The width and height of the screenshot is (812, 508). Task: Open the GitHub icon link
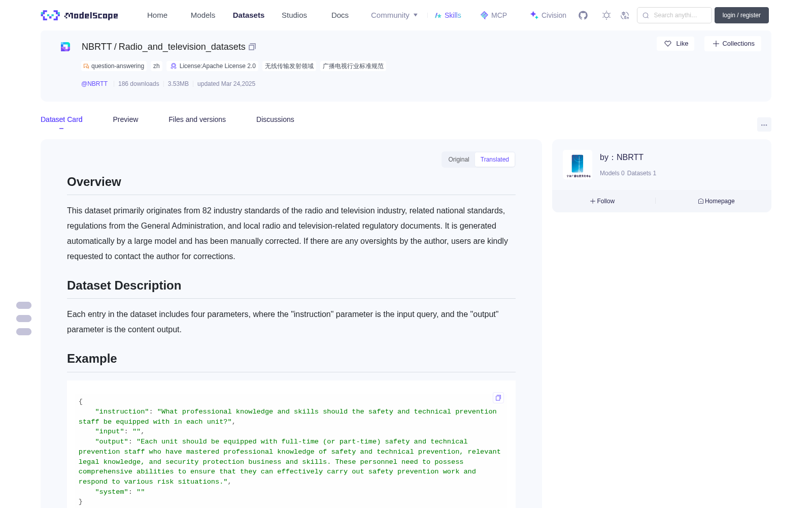tap(583, 15)
